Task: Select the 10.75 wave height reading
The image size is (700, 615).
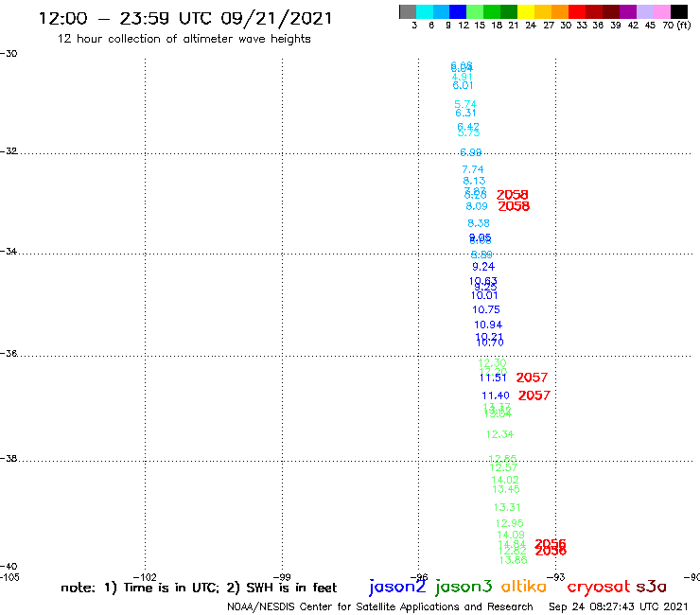Action: [486, 309]
